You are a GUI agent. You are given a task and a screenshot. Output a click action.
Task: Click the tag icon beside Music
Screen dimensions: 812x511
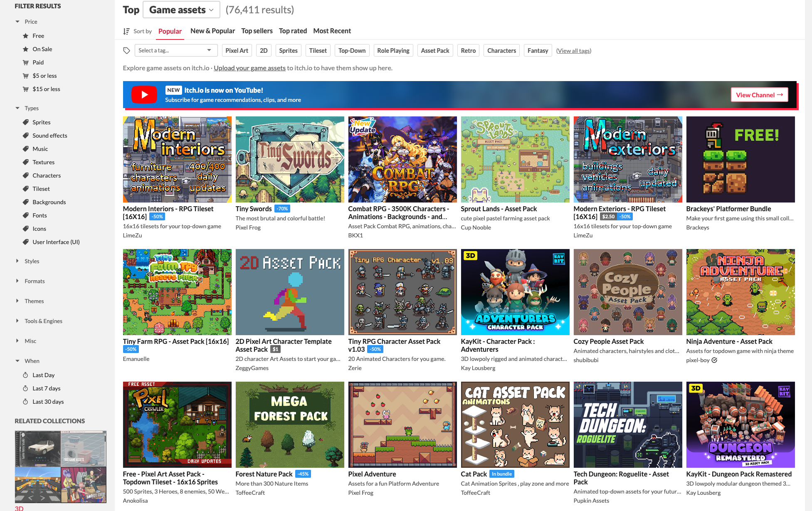[26, 149]
